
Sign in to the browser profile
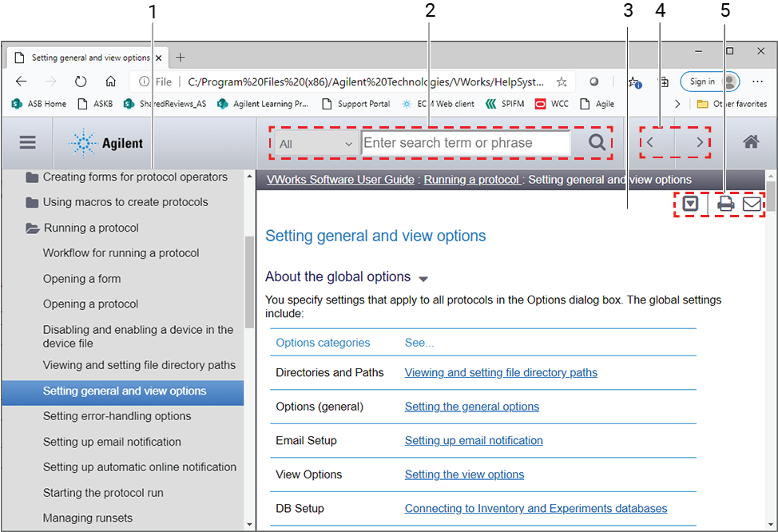pyautogui.click(x=709, y=81)
